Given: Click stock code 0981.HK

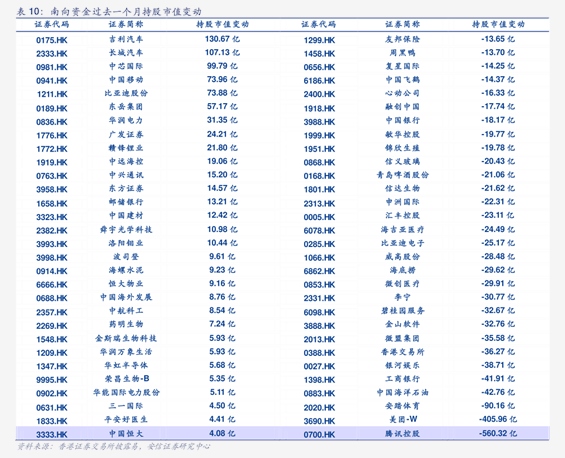Looking at the screenshot, I should pyautogui.click(x=52, y=67).
